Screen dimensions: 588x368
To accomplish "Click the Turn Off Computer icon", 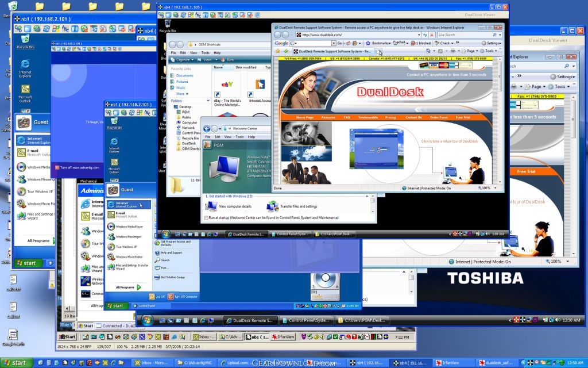I will pos(171,297).
